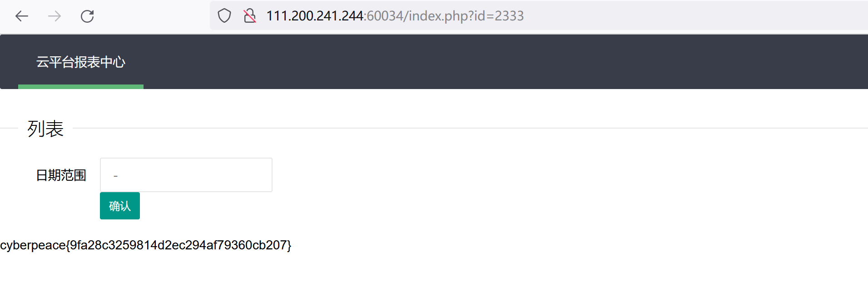Open the 日期范围 date range field
This screenshot has height=293, width=868.
coord(186,175)
